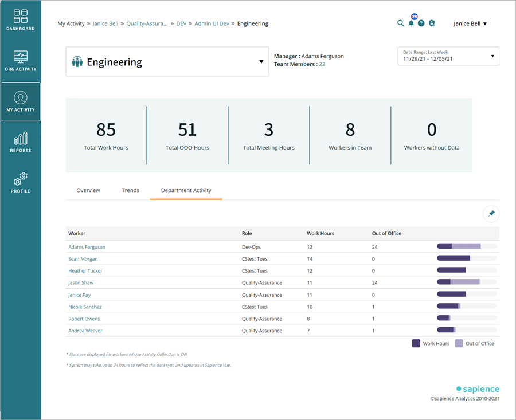Image resolution: width=516 pixels, height=420 pixels.
Task: Open worker Adams Ferguson
Action: 87,247
